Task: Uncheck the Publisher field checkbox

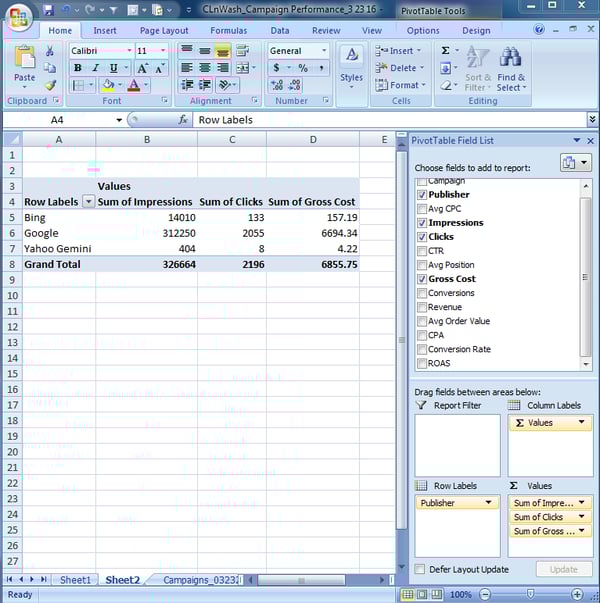Action: pos(422,195)
